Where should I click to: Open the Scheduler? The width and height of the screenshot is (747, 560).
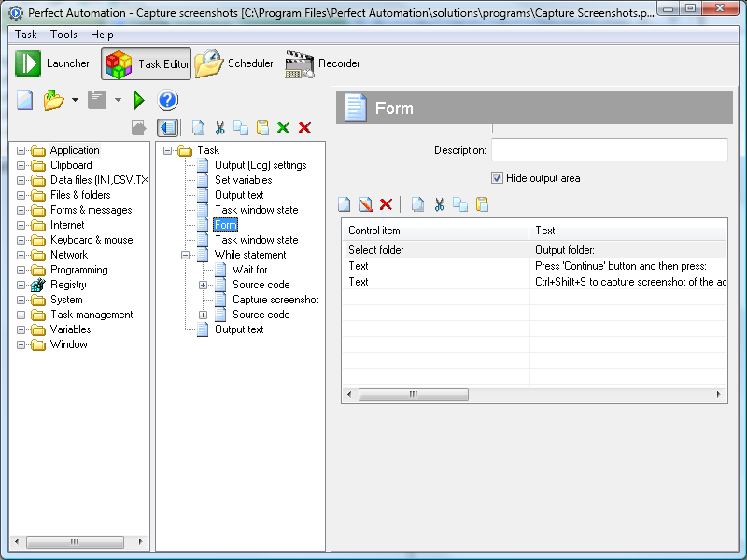pyautogui.click(x=234, y=63)
